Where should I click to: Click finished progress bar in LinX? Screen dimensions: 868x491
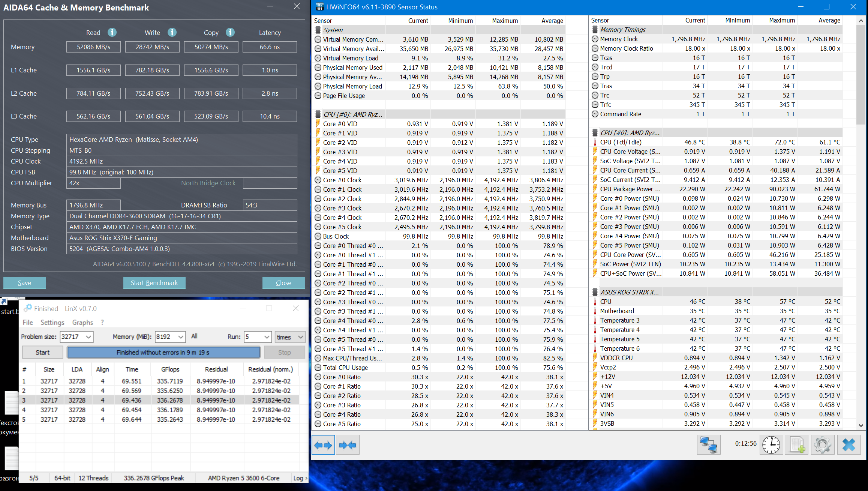pos(163,352)
